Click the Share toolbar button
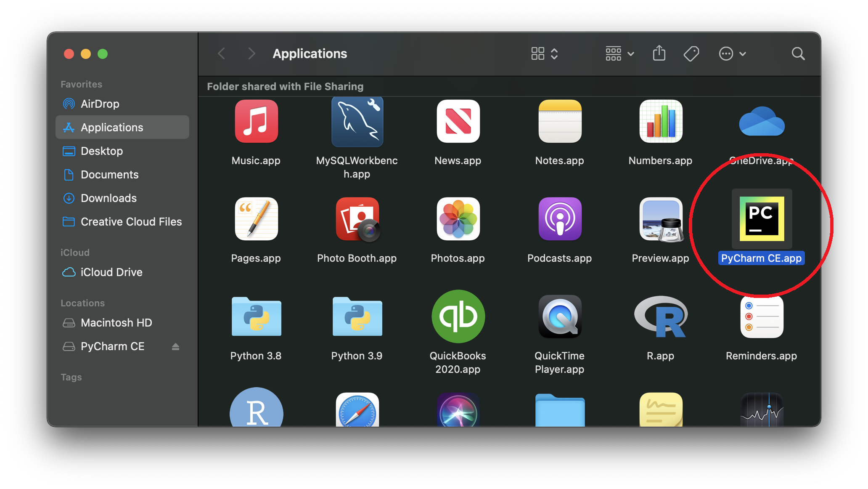The height and width of the screenshot is (489, 868). click(x=659, y=53)
